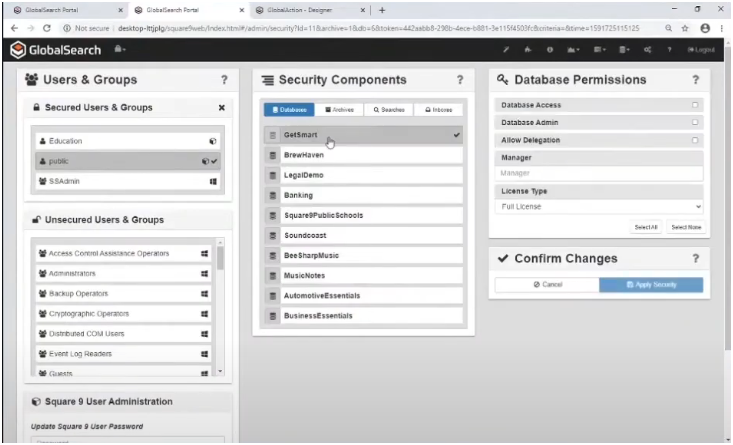Expand the lock menu next to the GlobalSearch logo
The height and width of the screenshot is (445, 733).
click(121, 49)
